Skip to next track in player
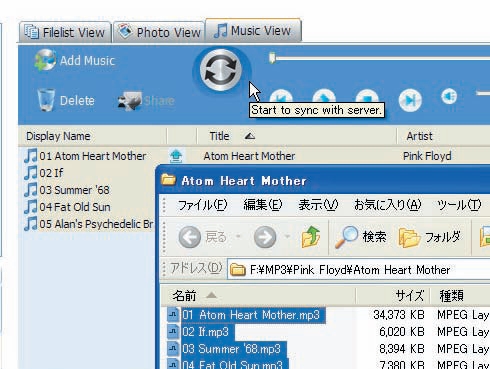Image resolution: width=490 pixels, height=369 pixels. pyautogui.click(x=410, y=100)
